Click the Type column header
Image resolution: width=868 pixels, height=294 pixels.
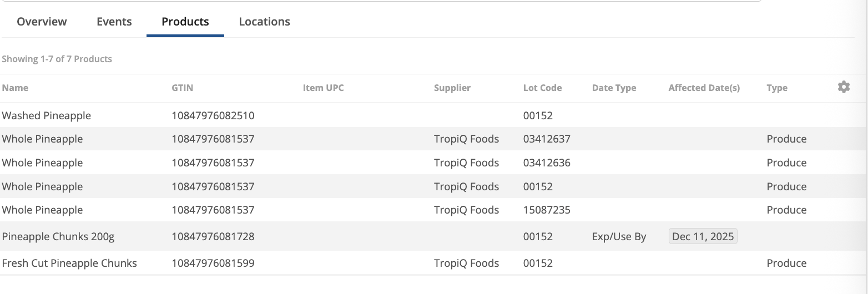click(777, 88)
